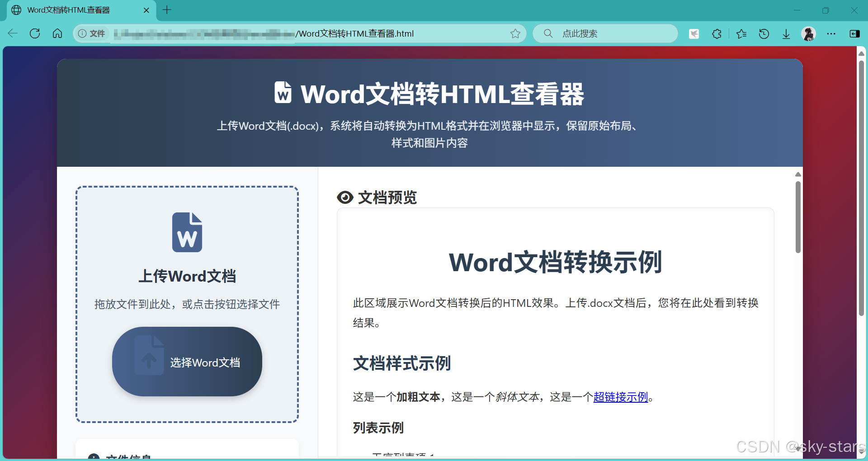Click the globe icon on the browser tab

16,10
